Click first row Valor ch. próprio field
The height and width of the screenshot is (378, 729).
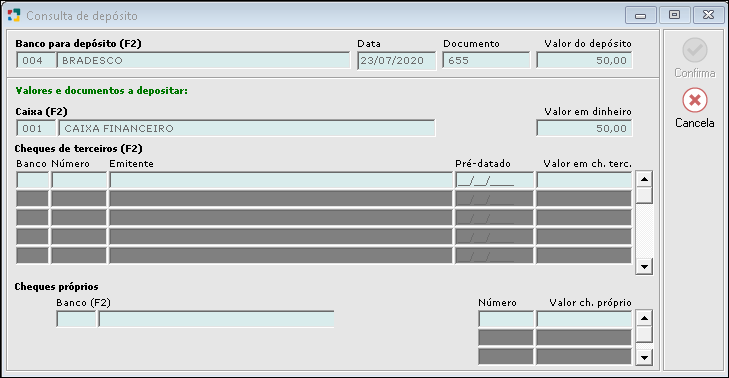pyautogui.click(x=584, y=319)
